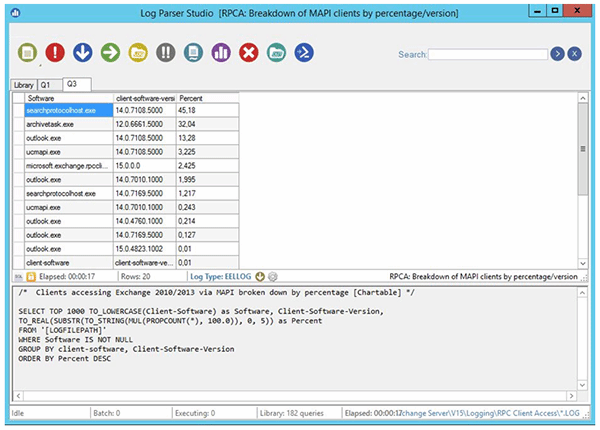Select the archivetask.exe row cell
This screenshot has height=430, width=600.
pos(68,125)
